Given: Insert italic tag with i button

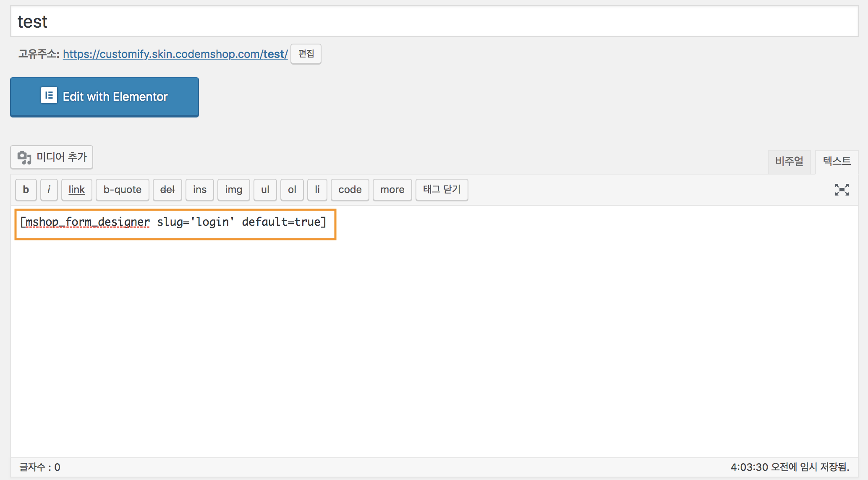Looking at the screenshot, I should [x=49, y=190].
